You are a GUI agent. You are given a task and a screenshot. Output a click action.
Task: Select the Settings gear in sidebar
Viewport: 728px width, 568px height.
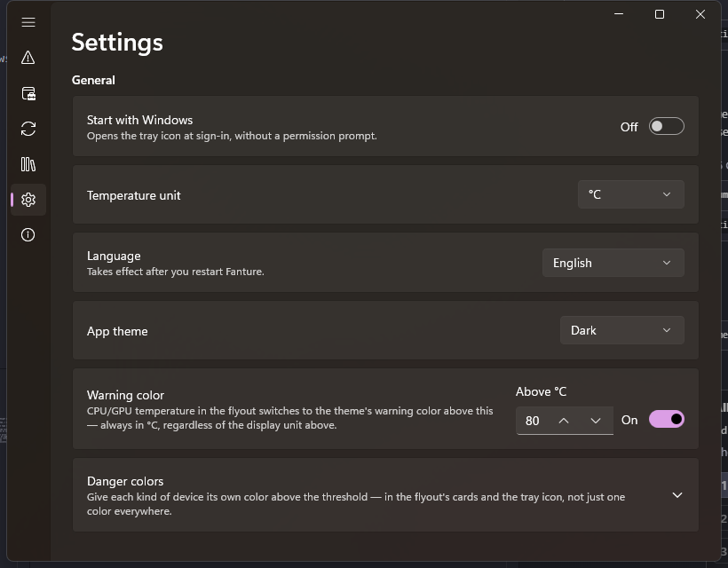click(28, 200)
